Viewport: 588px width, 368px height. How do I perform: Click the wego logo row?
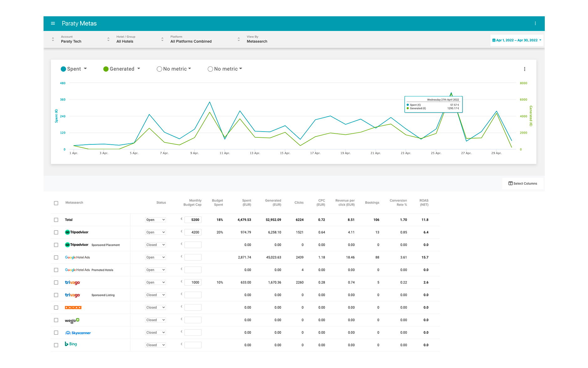point(72,320)
